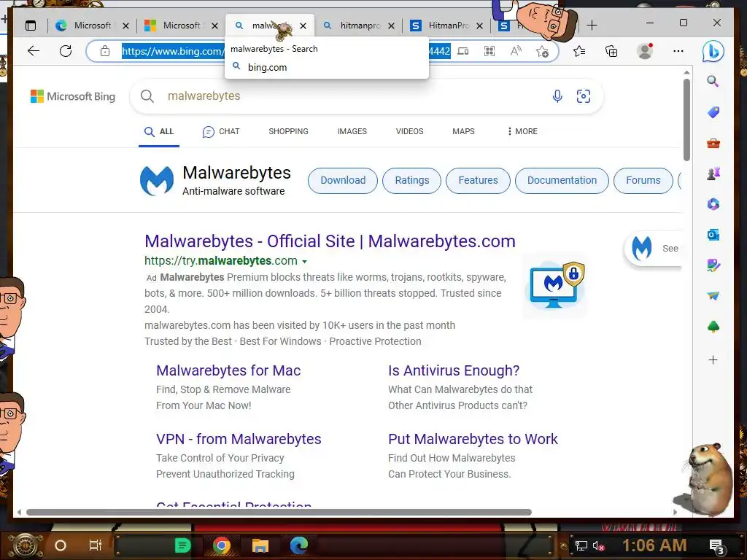Open immersive reader icon in address bar
The height and width of the screenshot is (560, 747).
click(463, 51)
